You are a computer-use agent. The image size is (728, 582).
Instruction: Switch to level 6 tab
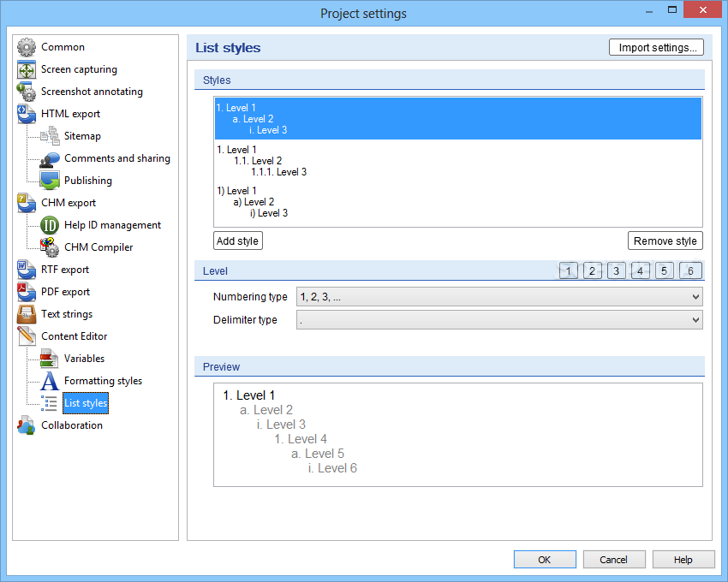690,271
